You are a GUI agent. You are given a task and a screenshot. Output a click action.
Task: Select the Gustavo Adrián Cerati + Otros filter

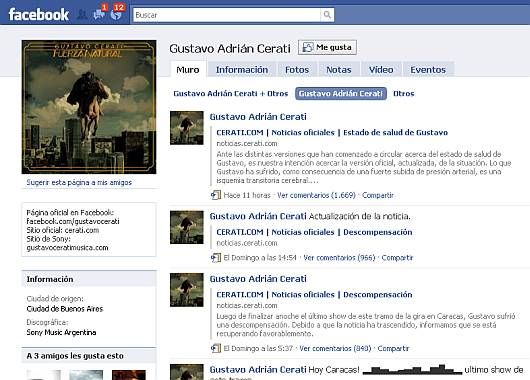click(231, 94)
